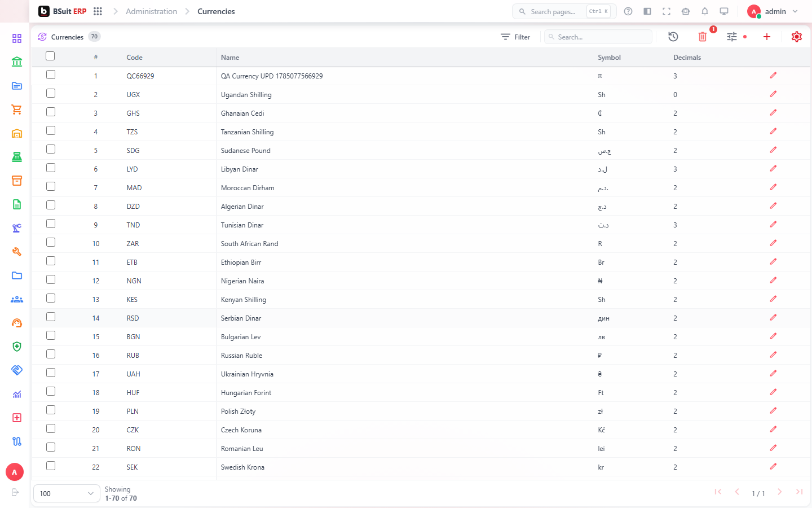The width and height of the screenshot is (812, 508).
Task: Open the cash register POS icon
Action: point(17,157)
